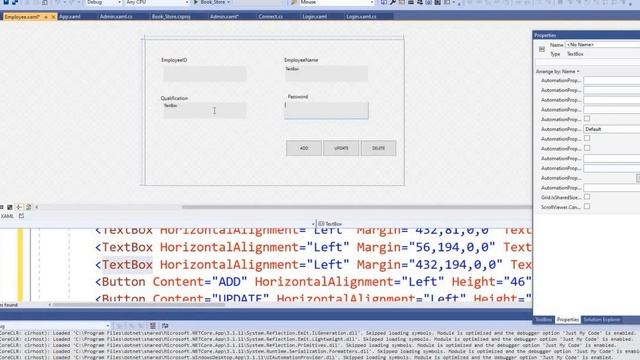Open the Book_Store.csproj tab
The width and height of the screenshot is (640, 360).
(171, 17)
